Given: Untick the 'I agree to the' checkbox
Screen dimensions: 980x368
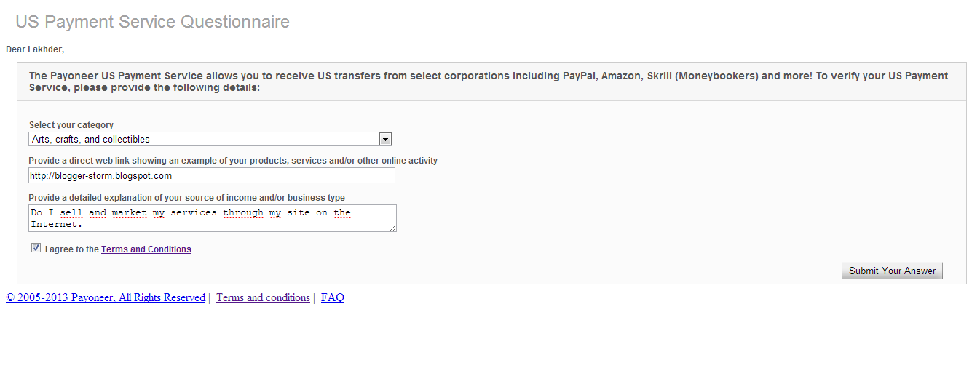Looking at the screenshot, I should click(x=36, y=248).
